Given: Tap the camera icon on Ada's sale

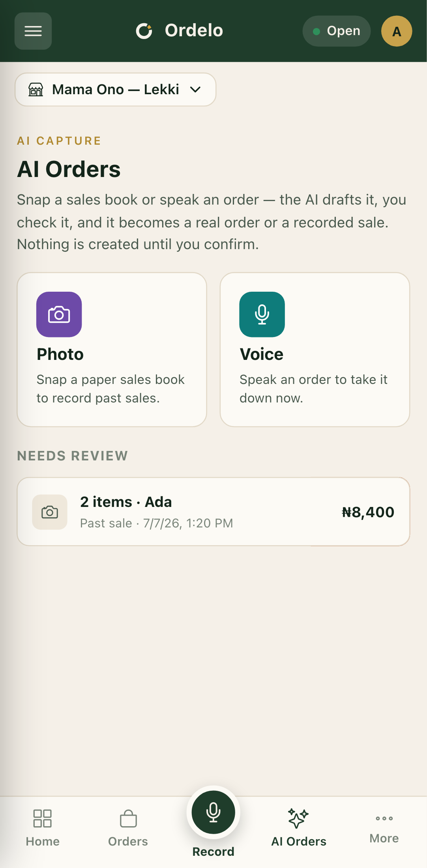Looking at the screenshot, I should 50,512.
